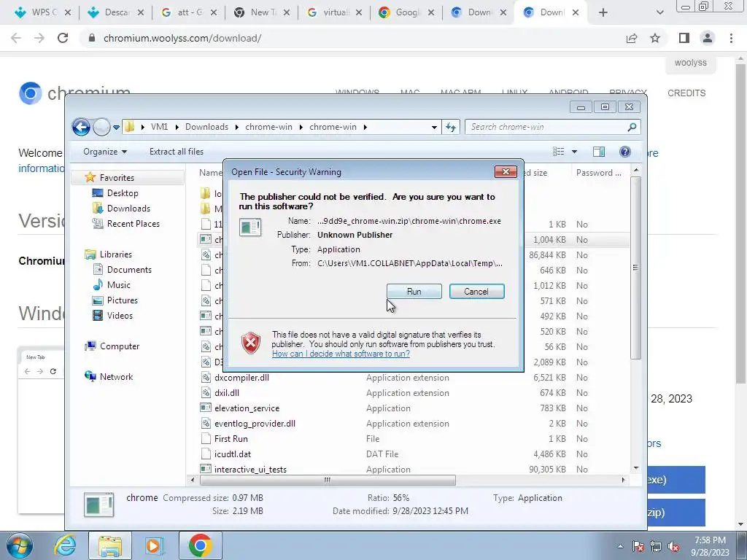Screen dimensions: 747x560
Task: Open recent locations dropdown next to Explorer back button
Action: (116, 127)
